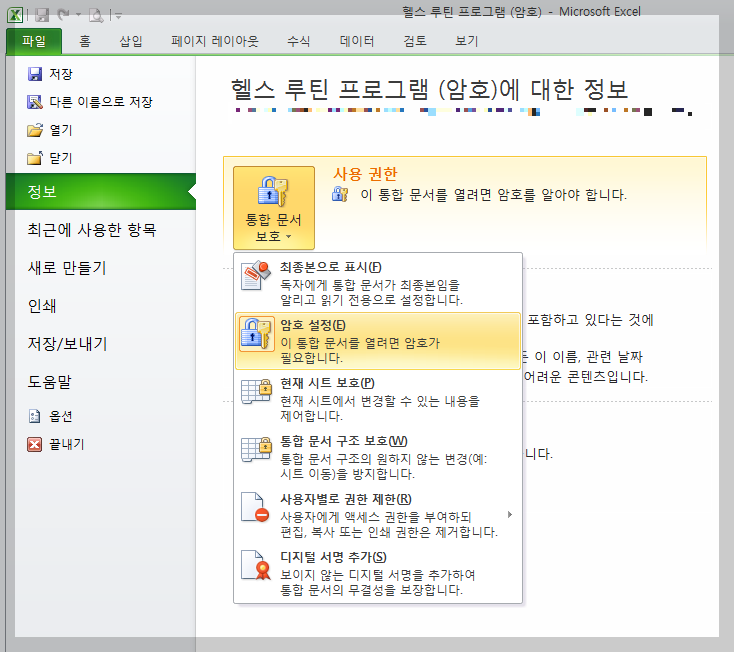Choose 현재 시트 보호 menu item
The height and width of the screenshot is (652, 734).
click(x=378, y=399)
